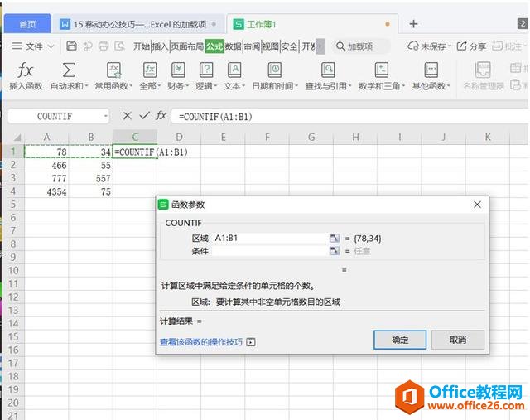Confirm formula with the checkmark icon
The height and width of the screenshot is (420, 530).
tap(144, 116)
